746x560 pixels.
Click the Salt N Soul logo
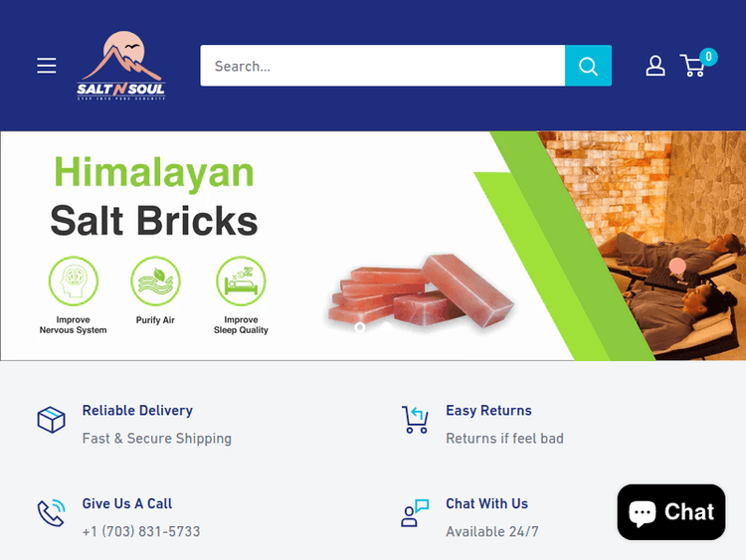click(x=121, y=66)
